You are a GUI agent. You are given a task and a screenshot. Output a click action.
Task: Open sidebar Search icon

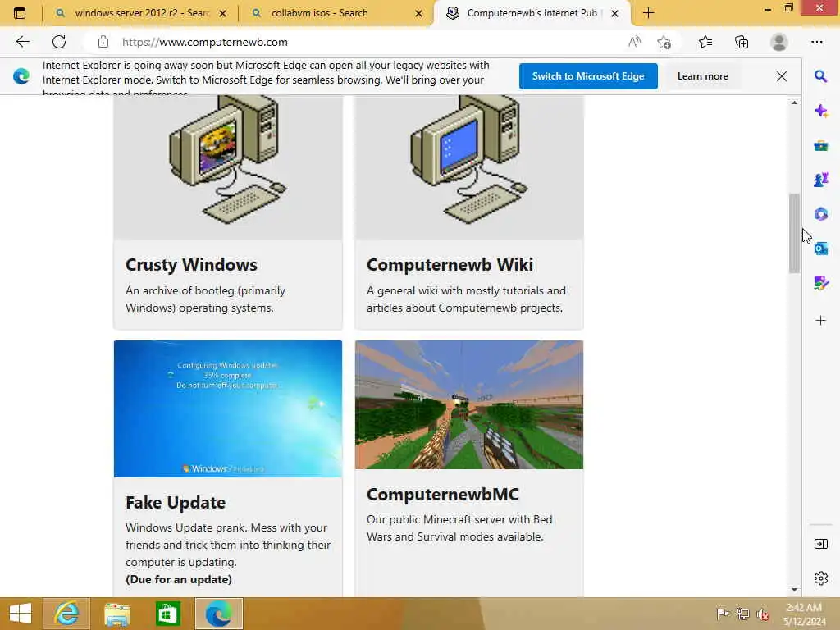click(820, 76)
